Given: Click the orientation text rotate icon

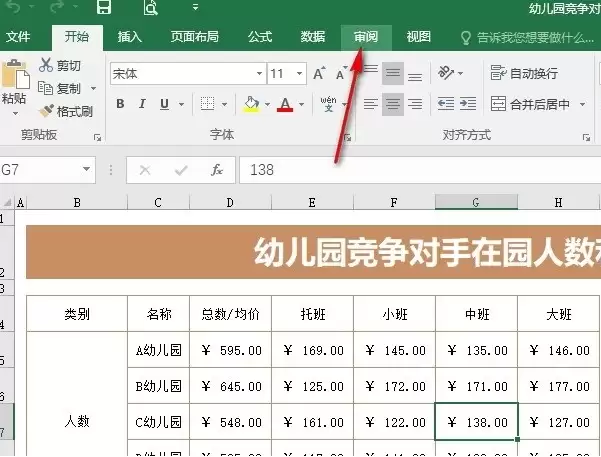Looking at the screenshot, I should click(x=446, y=73).
